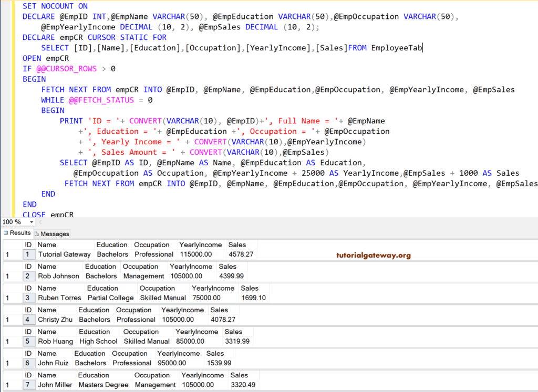
Task: Click the @@CURSOR_ROWS keyword in the editor
Action: pyautogui.click(x=67, y=69)
